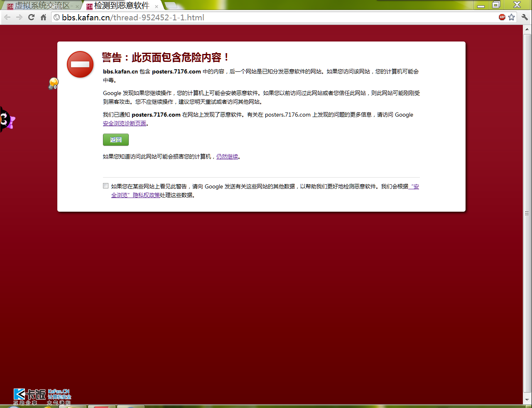The width and height of the screenshot is (532, 408).
Task: Click the vertical scrollbar down arrow
Action: click(x=527, y=400)
